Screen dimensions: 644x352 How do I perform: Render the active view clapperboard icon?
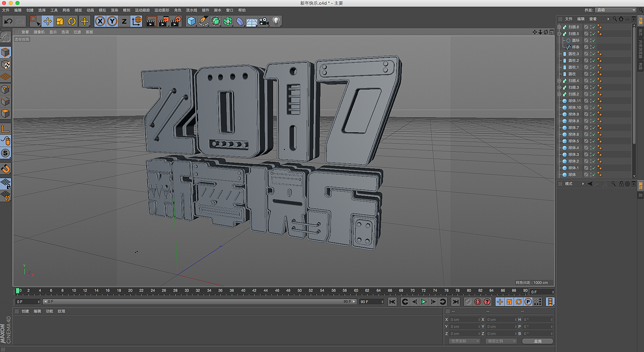point(151,21)
